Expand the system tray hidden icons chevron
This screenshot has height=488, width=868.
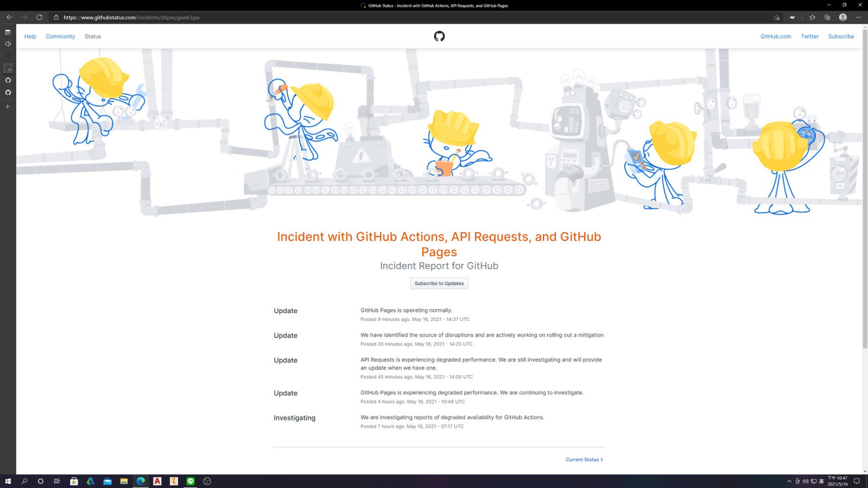click(x=789, y=481)
